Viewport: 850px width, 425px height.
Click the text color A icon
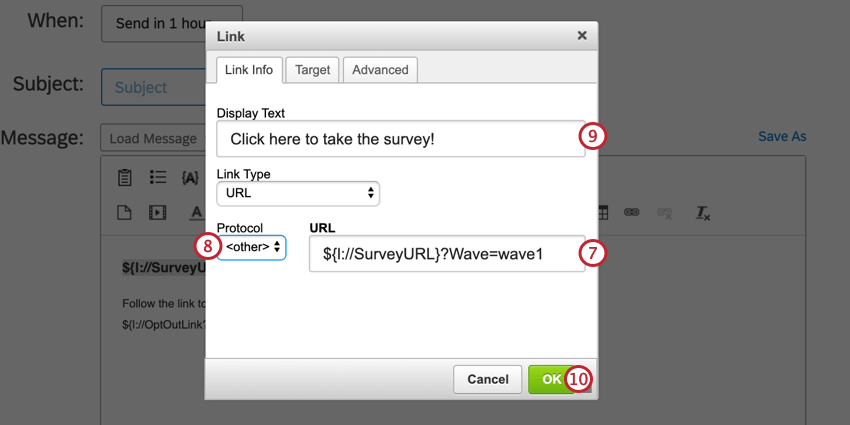point(196,212)
